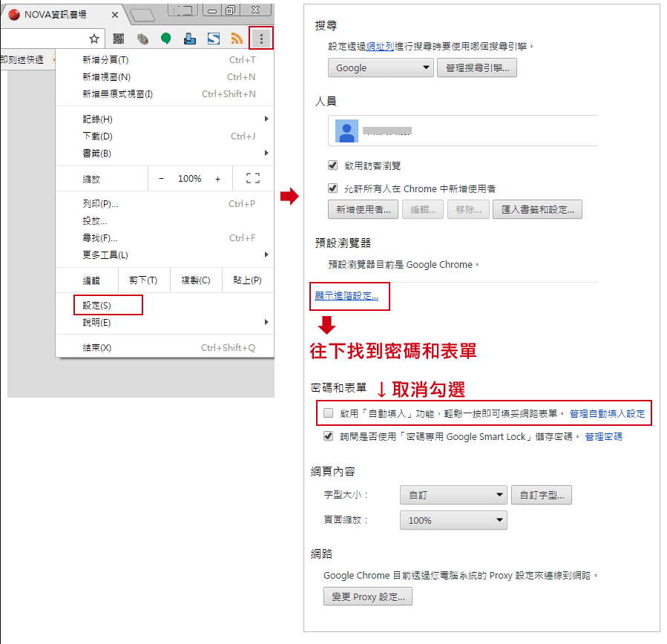Click the orange RSS feed extension icon
This screenshot has height=644, width=667.
[237, 39]
